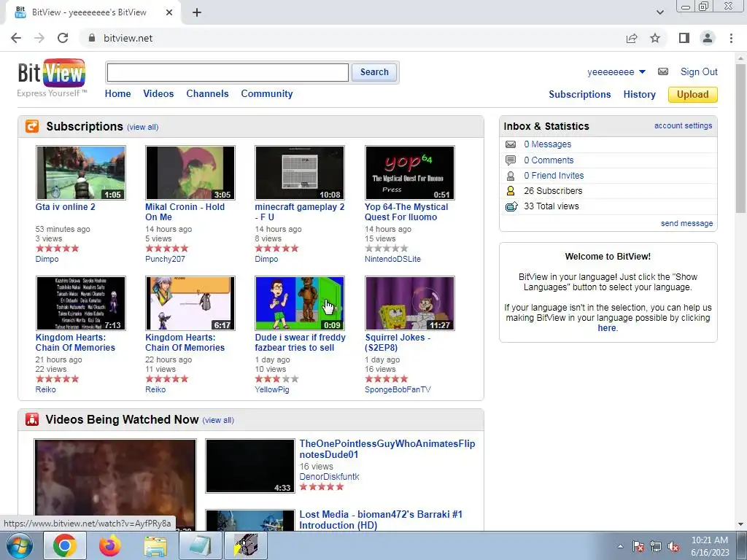Rate Yop 64 video with its star rating
This screenshot has width=747, height=560.
387,249
